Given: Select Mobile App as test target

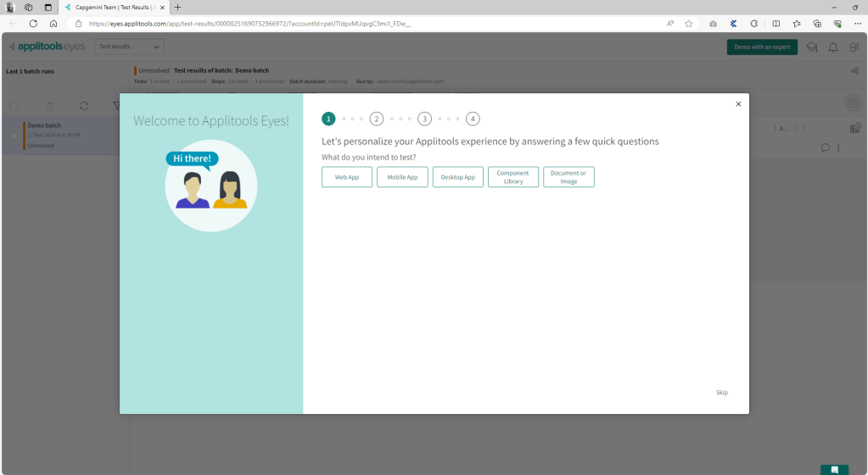Looking at the screenshot, I should click(x=402, y=177).
